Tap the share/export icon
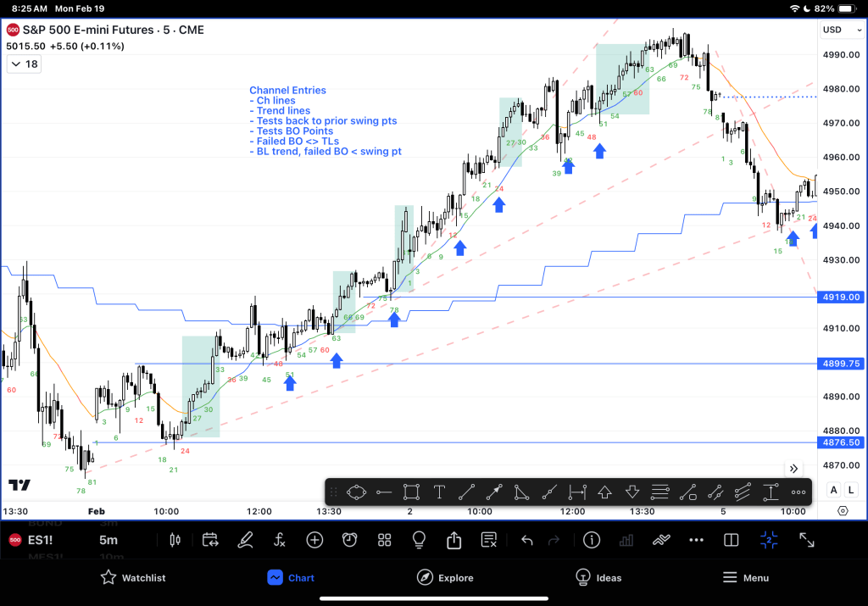The width and height of the screenshot is (868, 606). click(x=453, y=540)
